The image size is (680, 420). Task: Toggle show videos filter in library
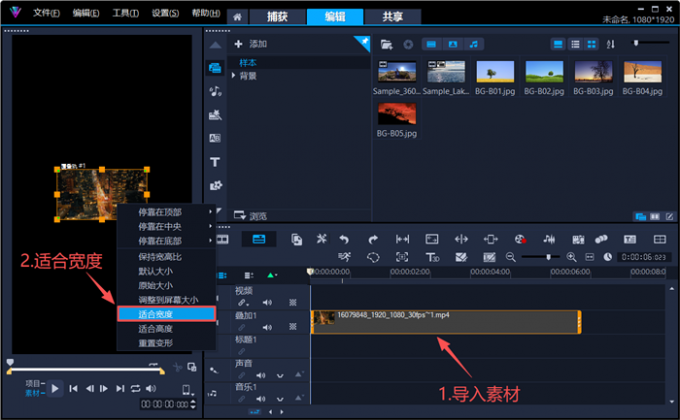(431, 44)
